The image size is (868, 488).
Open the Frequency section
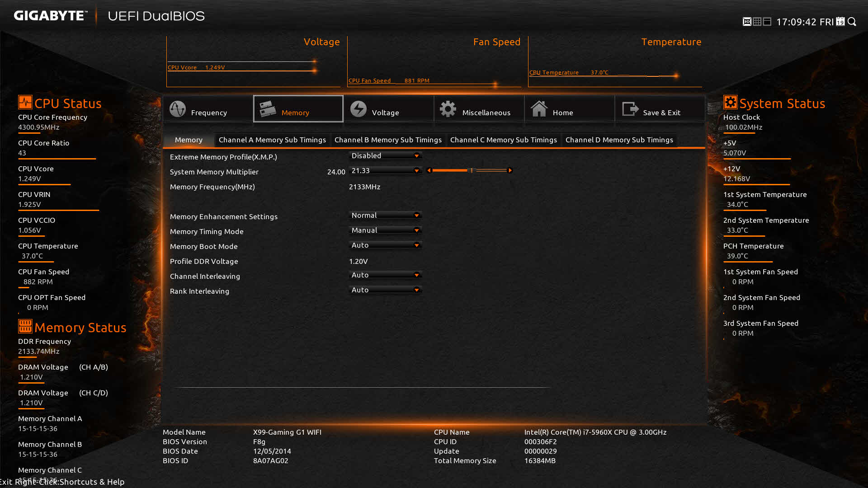(208, 109)
